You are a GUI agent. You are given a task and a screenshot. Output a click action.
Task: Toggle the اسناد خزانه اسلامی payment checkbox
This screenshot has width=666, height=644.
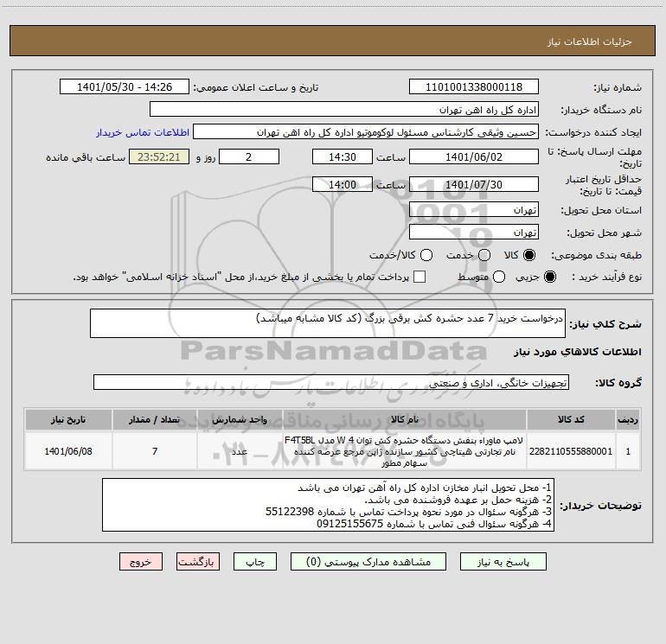coord(419,277)
